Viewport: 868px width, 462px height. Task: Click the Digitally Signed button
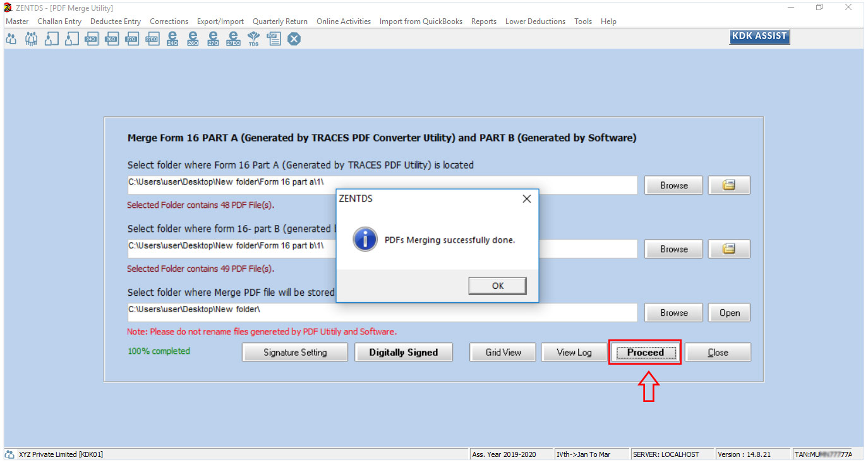(404, 352)
